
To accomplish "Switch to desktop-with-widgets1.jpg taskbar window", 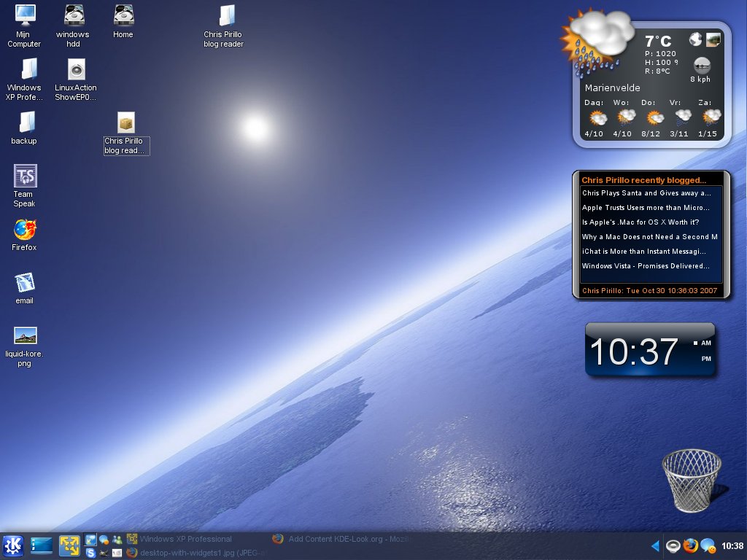I will (x=197, y=553).
